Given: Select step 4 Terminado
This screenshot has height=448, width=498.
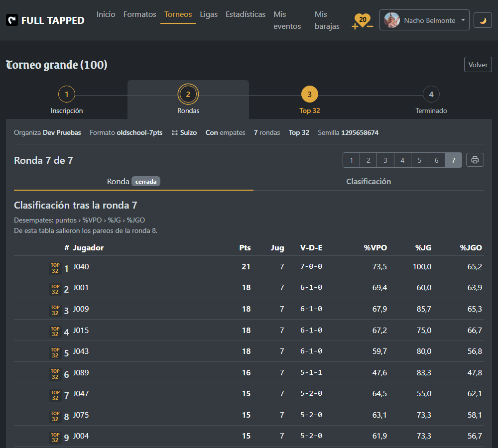Looking at the screenshot, I should tap(431, 100).
